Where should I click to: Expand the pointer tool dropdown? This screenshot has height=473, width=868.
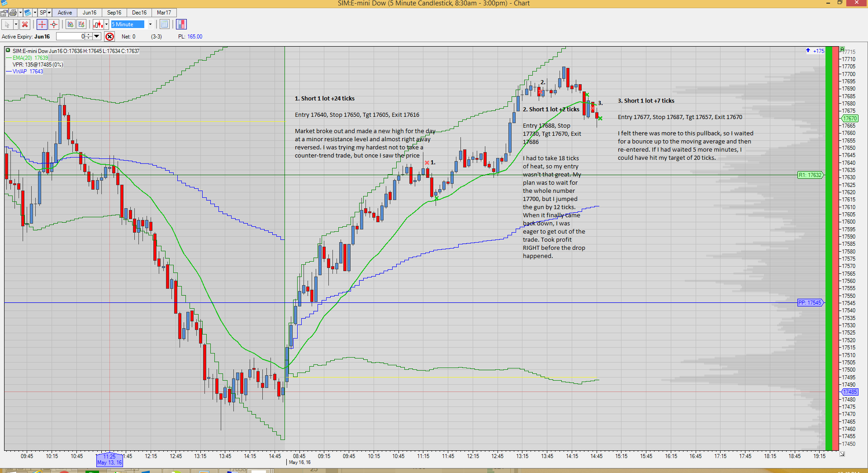click(x=16, y=24)
